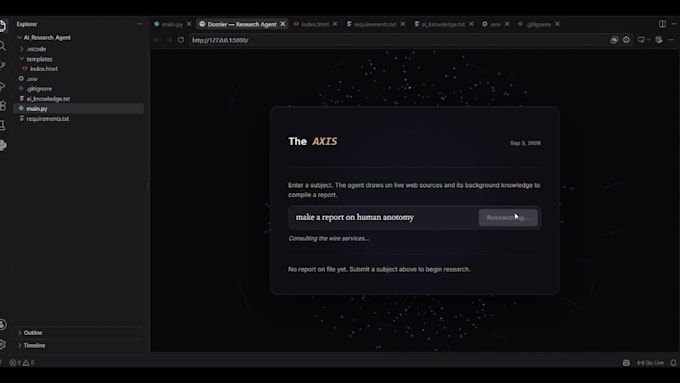Viewport: 680px width, 383px height.
Task: Open editor tab bar more actions ellipsis
Action: coord(674,24)
